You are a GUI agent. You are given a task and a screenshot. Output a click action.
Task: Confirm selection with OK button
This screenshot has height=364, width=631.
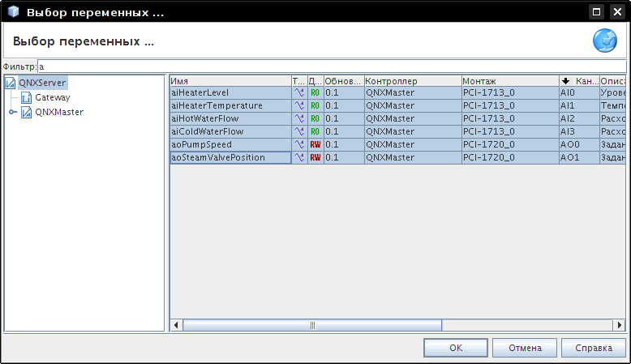(x=456, y=348)
